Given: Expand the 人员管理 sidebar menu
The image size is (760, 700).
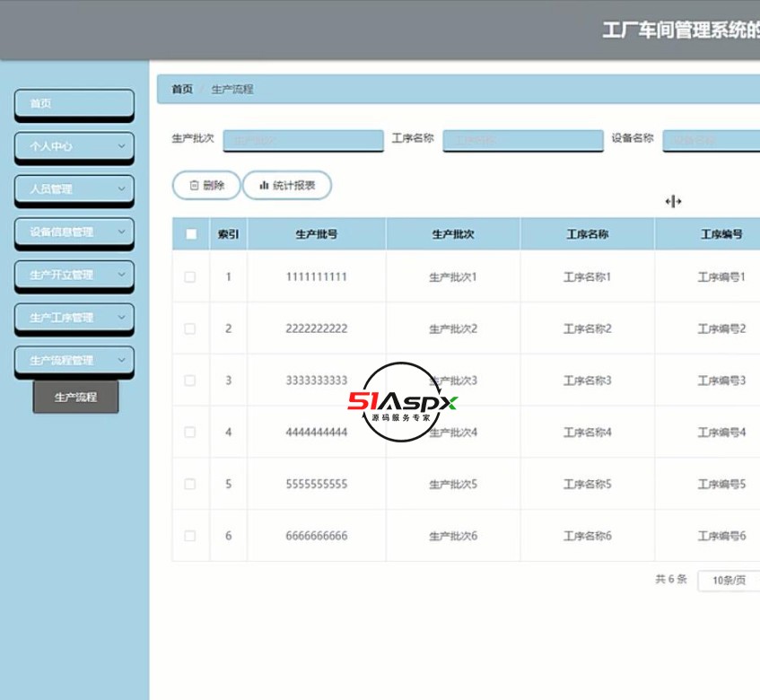Looking at the screenshot, I should (x=74, y=189).
